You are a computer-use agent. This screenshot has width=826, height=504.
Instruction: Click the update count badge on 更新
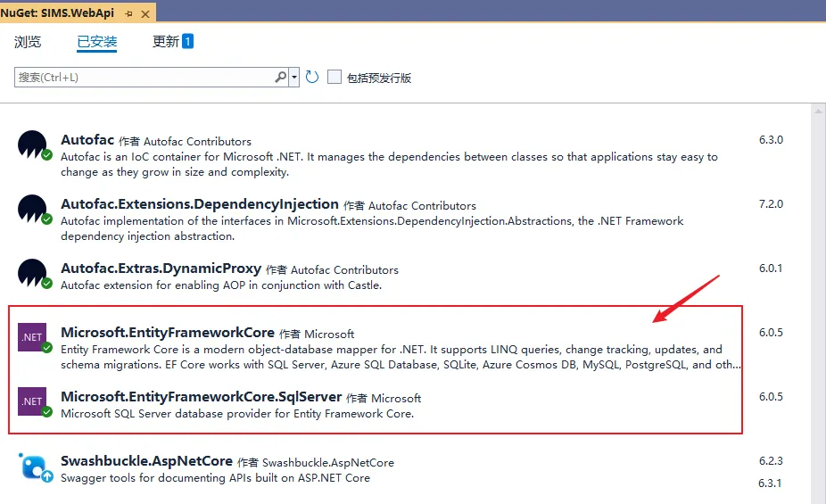(x=187, y=41)
